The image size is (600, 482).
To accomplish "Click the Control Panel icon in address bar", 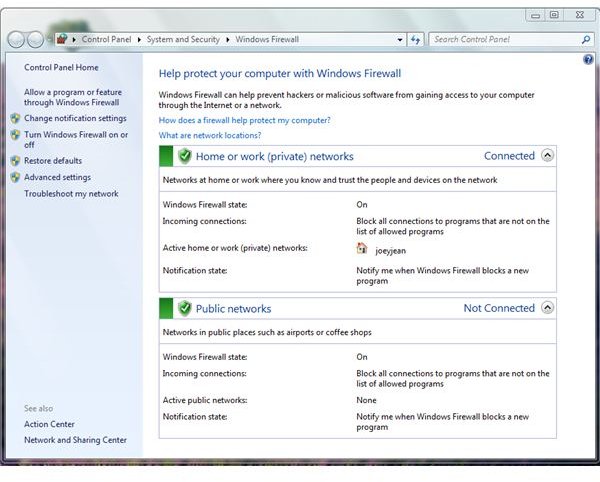I will click(62, 39).
